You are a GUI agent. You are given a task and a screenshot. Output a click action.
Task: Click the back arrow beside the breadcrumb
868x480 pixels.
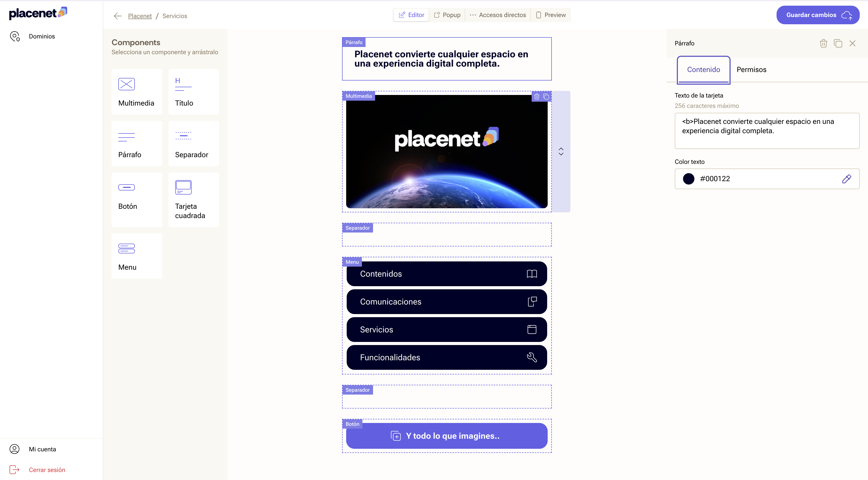click(117, 16)
